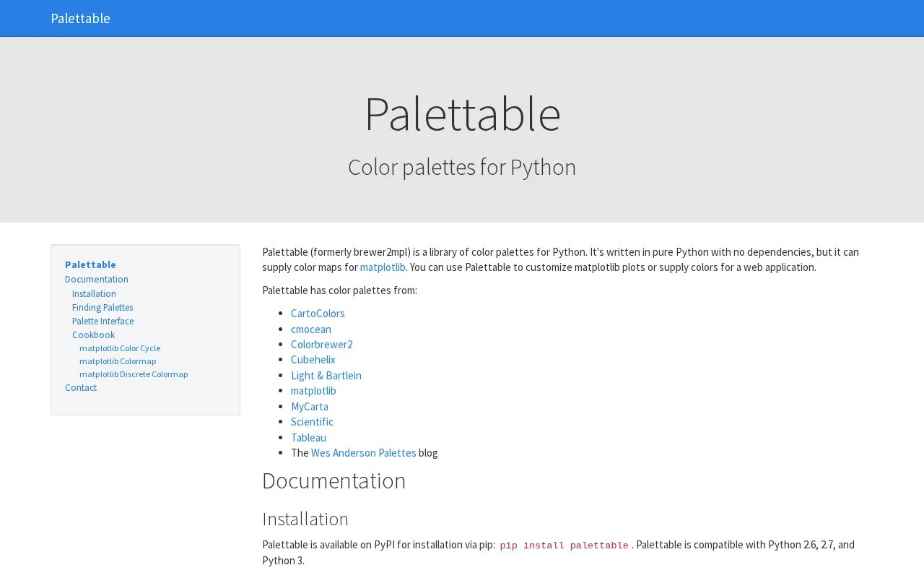Open the Tableau link
Screen dimensions: 924x578
click(x=308, y=438)
